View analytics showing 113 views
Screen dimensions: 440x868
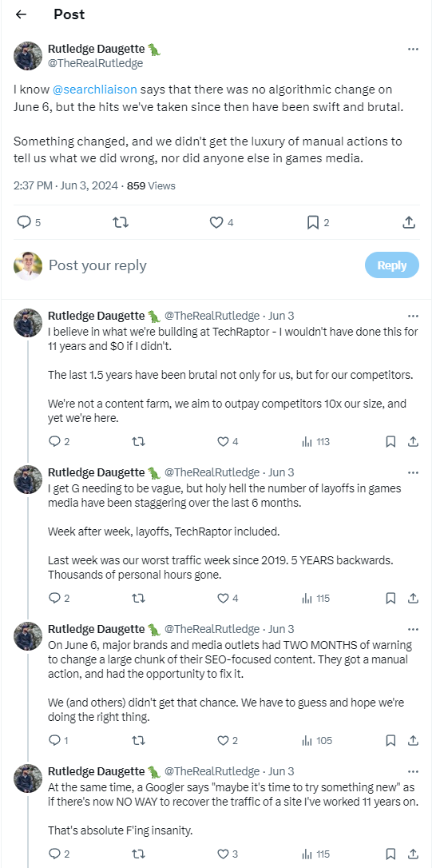315,442
